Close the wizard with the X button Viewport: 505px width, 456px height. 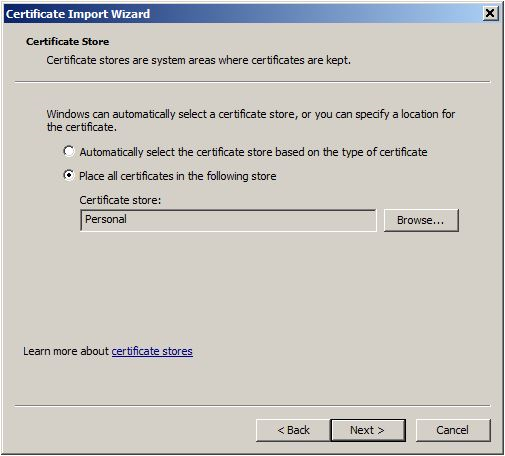click(490, 13)
